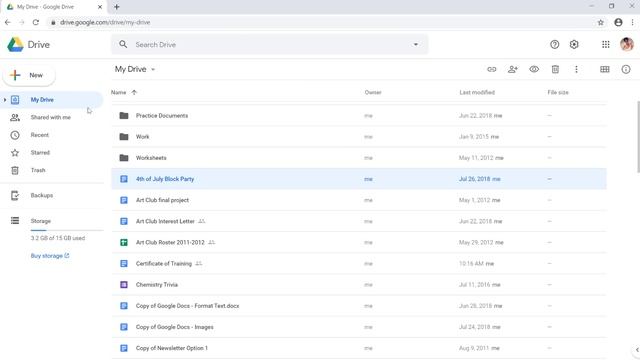
Task: Open the Practice Documents folder icon
Action: (124, 116)
